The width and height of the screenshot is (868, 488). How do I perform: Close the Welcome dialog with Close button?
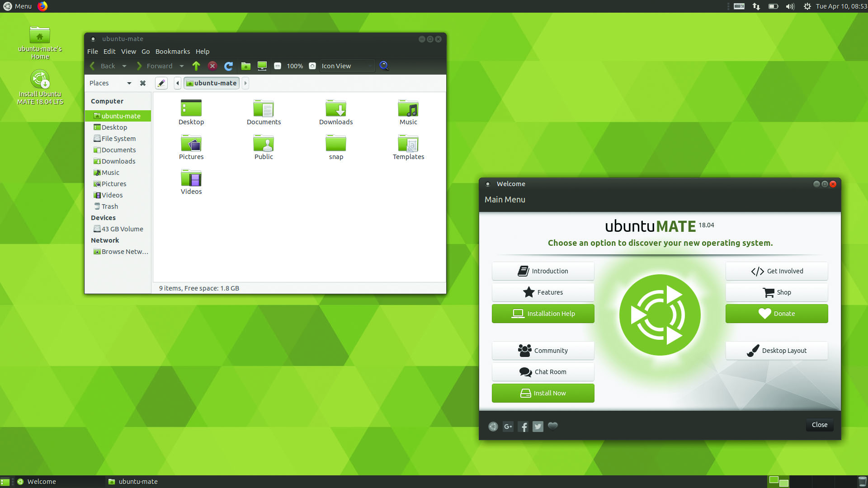point(820,425)
